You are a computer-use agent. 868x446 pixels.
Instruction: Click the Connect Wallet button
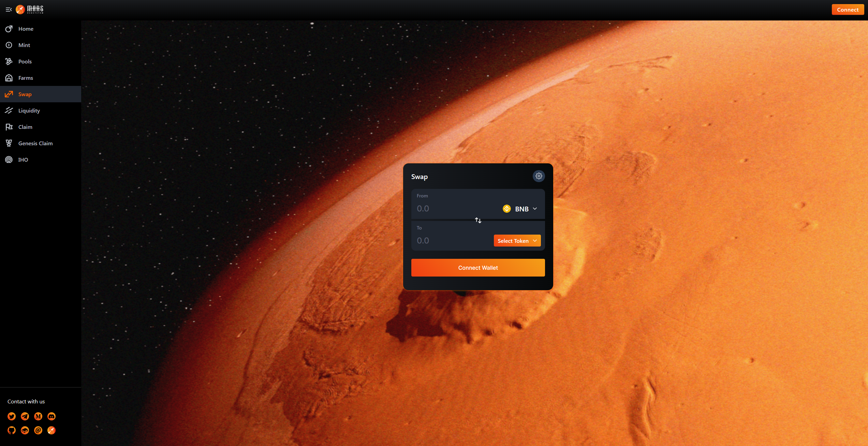(478, 268)
